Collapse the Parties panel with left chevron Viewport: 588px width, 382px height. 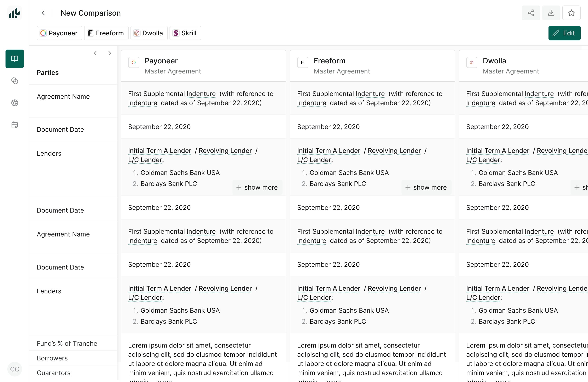click(x=95, y=53)
